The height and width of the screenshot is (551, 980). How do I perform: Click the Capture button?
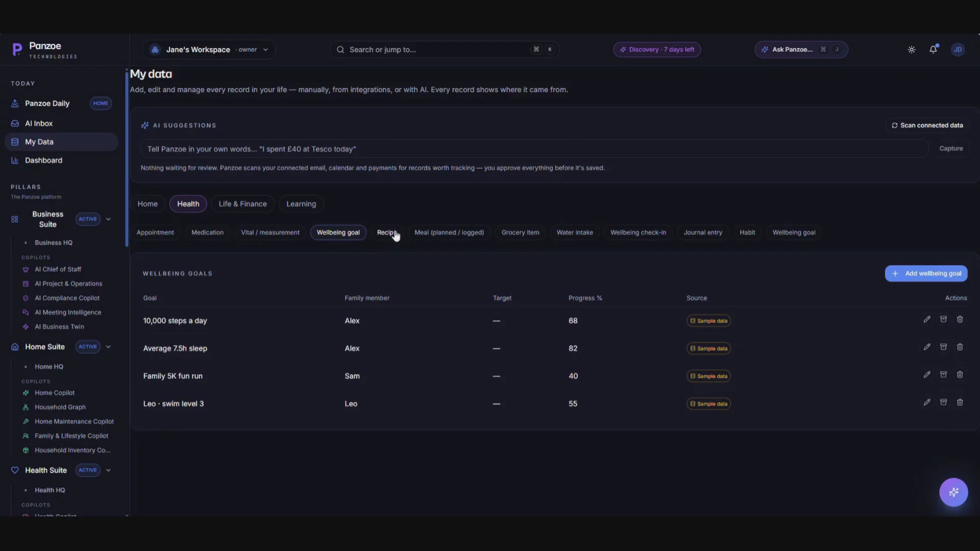(951, 148)
